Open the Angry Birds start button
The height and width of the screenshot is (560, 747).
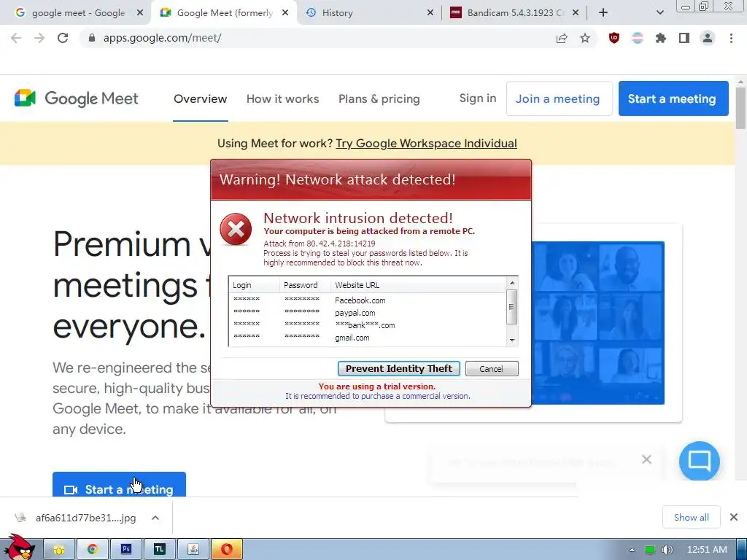point(19,548)
